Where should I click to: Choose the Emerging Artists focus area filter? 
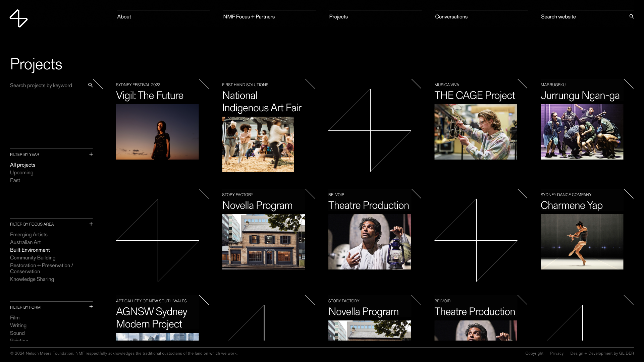point(29,235)
